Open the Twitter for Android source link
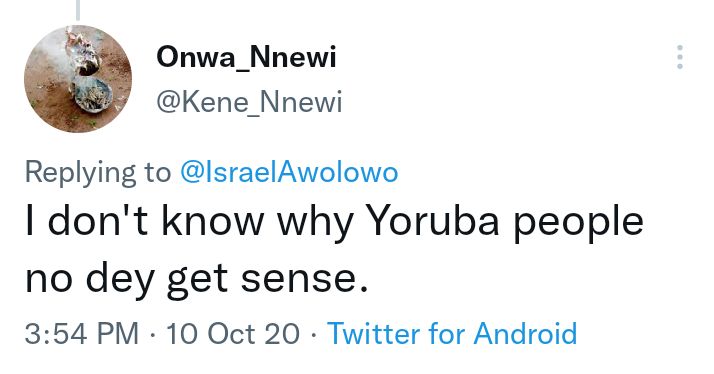The height and width of the screenshot is (374, 714). tap(452, 333)
